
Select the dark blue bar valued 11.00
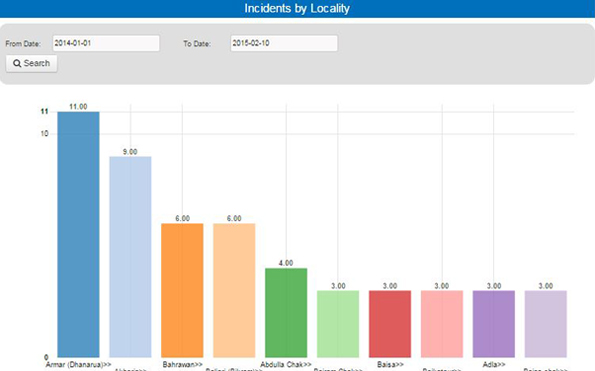[79, 234]
